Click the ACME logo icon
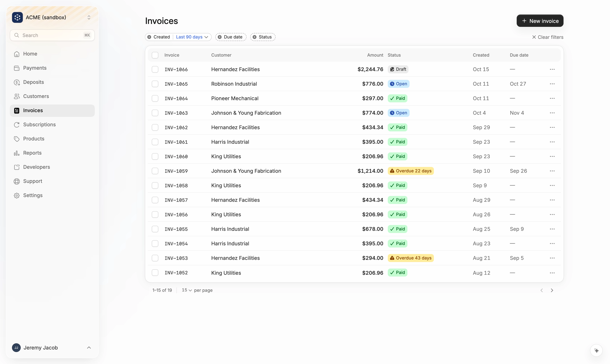This screenshot has height=364, width=610. [x=17, y=17]
